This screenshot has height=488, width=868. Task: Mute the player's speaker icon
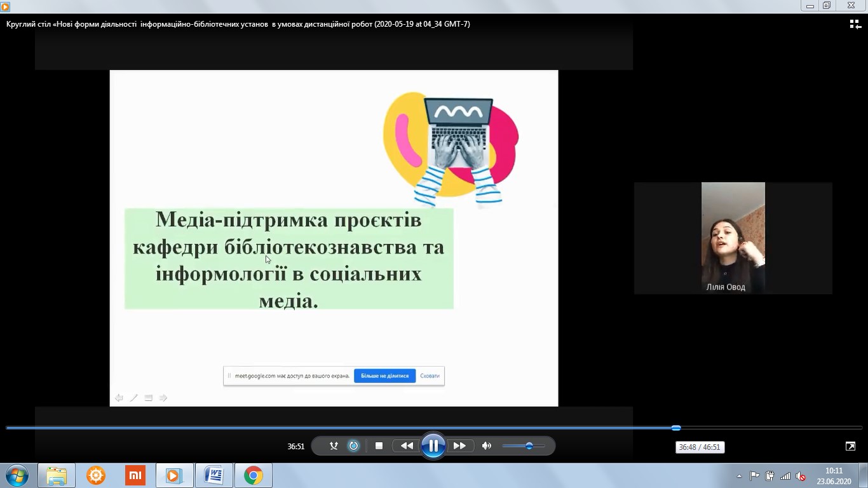[x=487, y=446]
